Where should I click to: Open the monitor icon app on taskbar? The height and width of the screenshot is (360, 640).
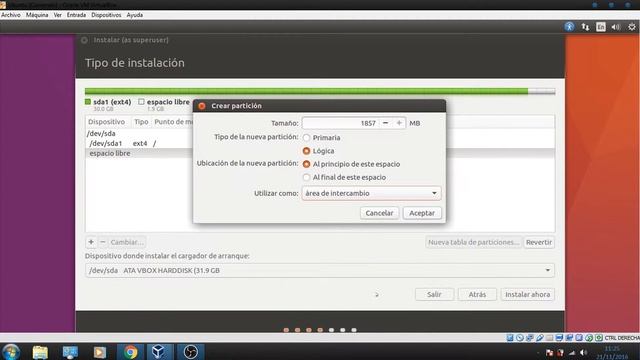pyautogui.click(x=70, y=352)
